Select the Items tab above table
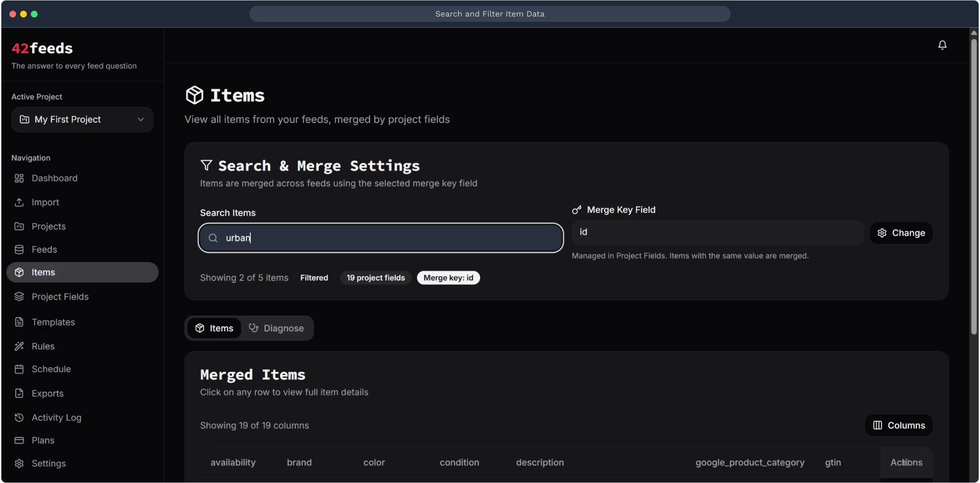 coord(214,328)
